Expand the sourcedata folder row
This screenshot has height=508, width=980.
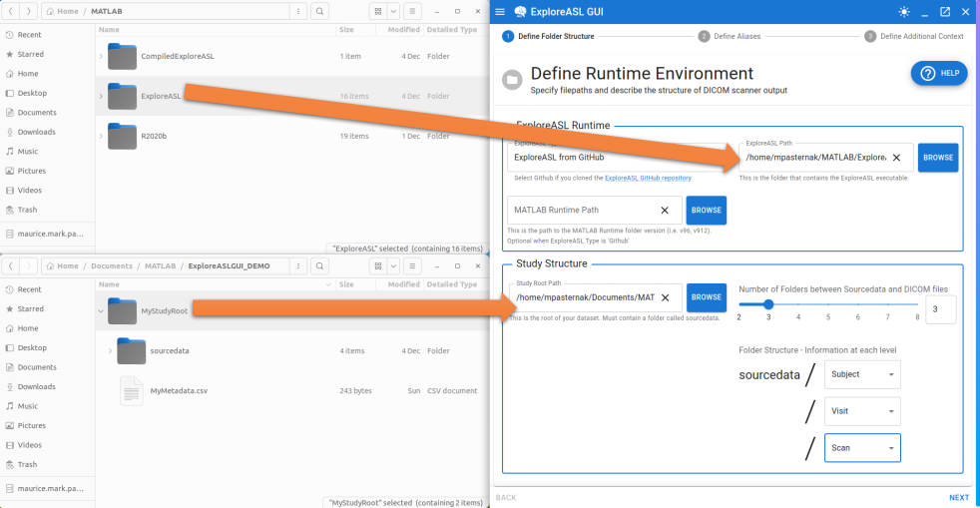pos(110,351)
